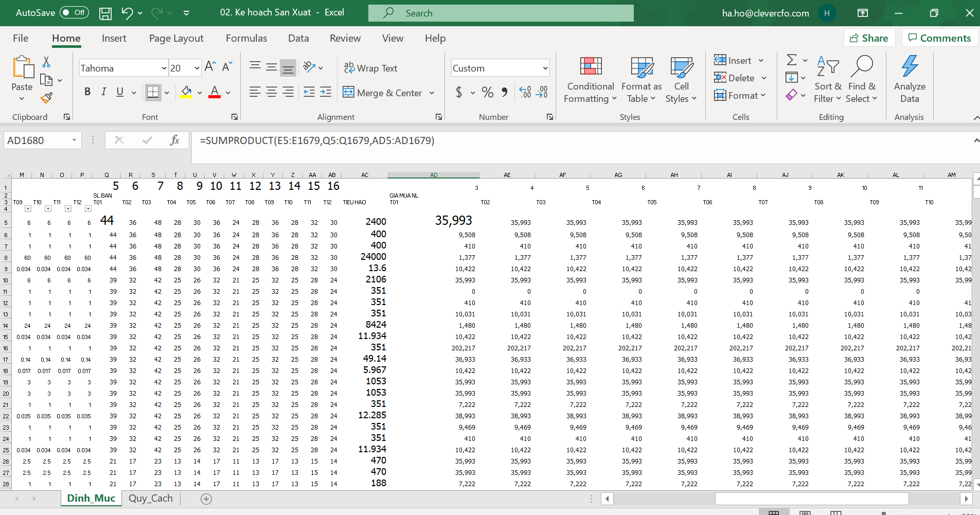Click the Format Painter brush icon
Screen dimensions: 980x515
pos(46,97)
